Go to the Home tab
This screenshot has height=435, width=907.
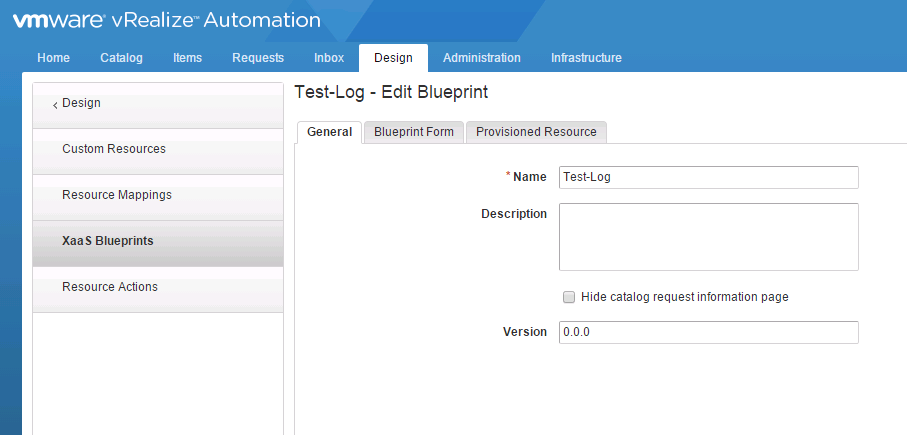pyautogui.click(x=53, y=58)
